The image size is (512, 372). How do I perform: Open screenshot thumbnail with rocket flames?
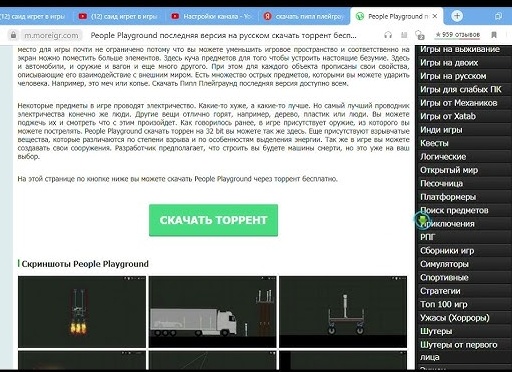click(82, 312)
